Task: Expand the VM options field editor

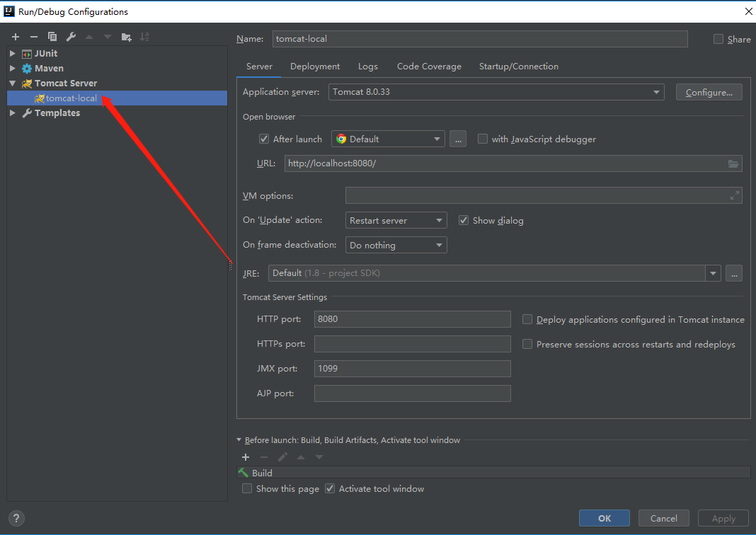Action: click(734, 196)
